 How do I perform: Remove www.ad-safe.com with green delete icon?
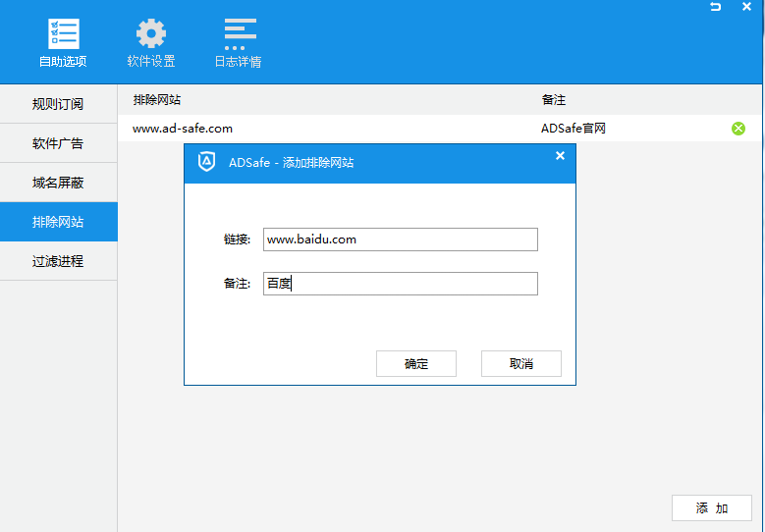point(738,129)
